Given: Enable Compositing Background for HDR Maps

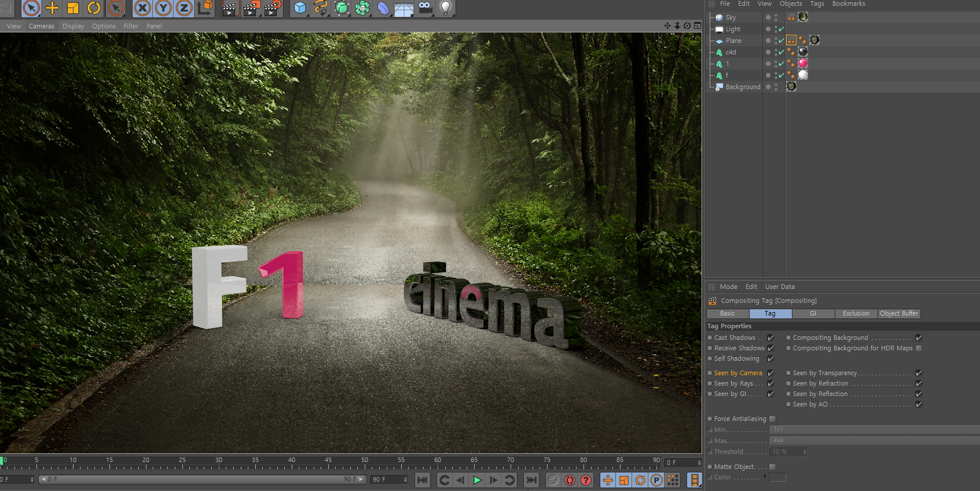Looking at the screenshot, I should tap(919, 348).
